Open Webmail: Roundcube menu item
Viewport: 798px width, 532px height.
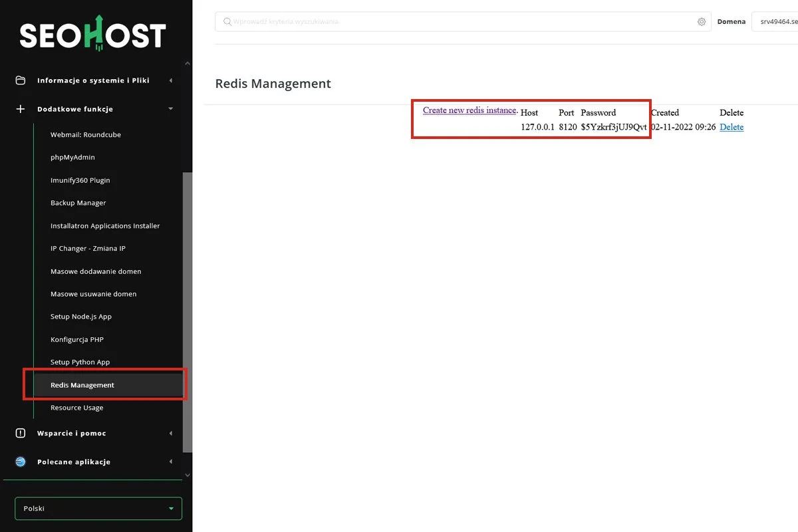(x=85, y=135)
